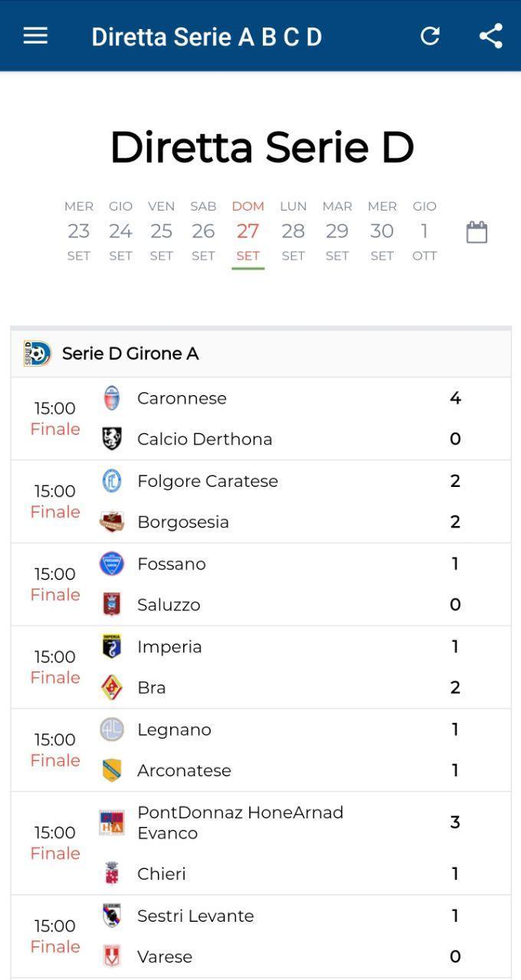
Task: Tap the Fossano team crest
Action: tap(112, 563)
